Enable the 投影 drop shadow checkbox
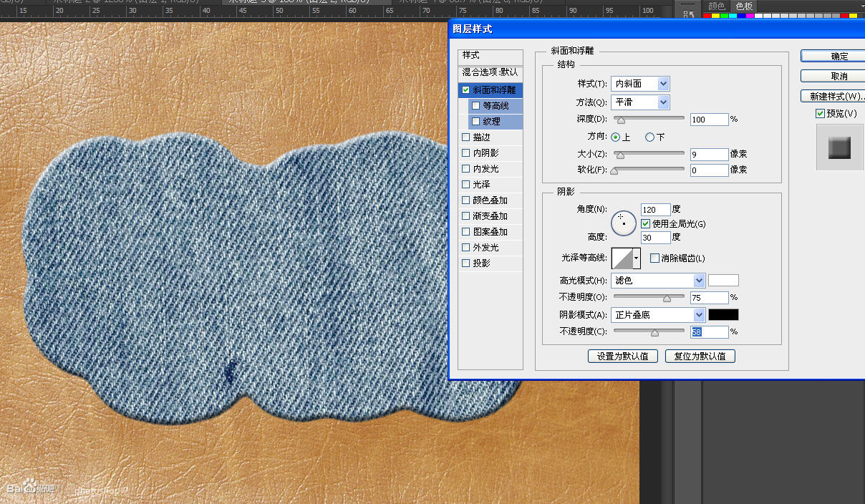Image resolution: width=865 pixels, height=504 pixels. pyautogui.click(x=466, y=263)
